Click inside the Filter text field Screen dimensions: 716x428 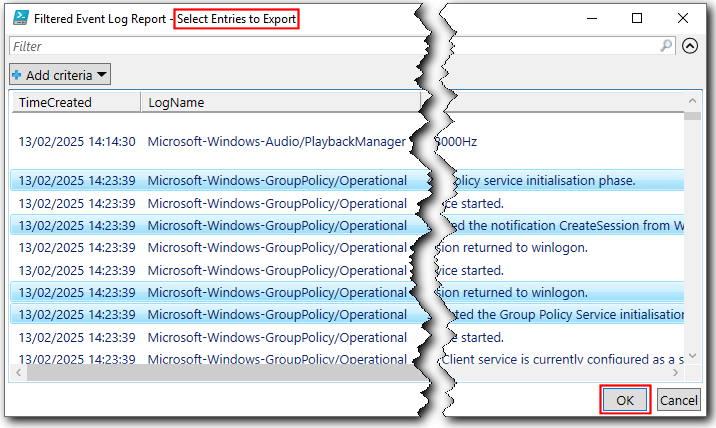(x=200, y=46)
